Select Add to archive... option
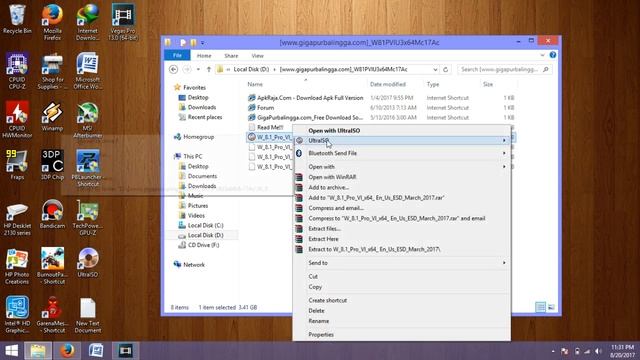The height and width of the screenshot is (360, 640). (x=402, y=187)
